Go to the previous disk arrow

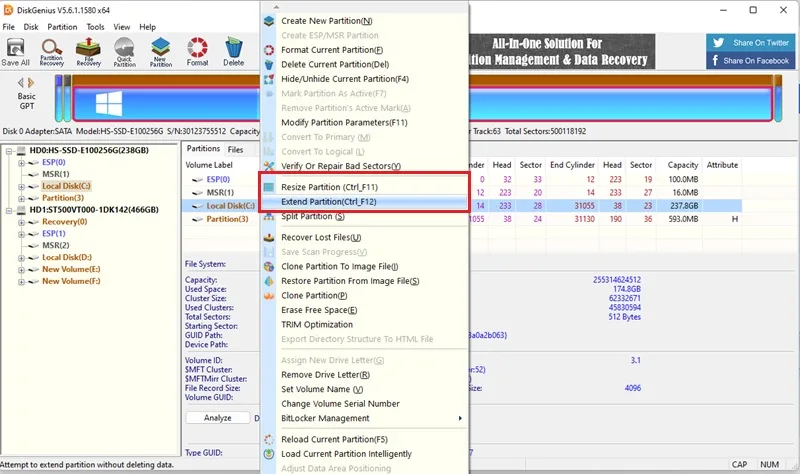click(21, 83)
